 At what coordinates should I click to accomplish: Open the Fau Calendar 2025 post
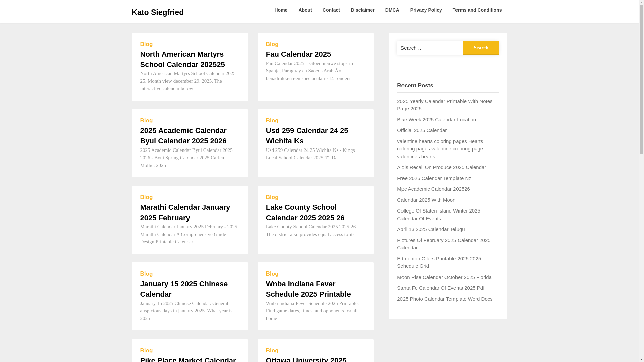(298, 54)
